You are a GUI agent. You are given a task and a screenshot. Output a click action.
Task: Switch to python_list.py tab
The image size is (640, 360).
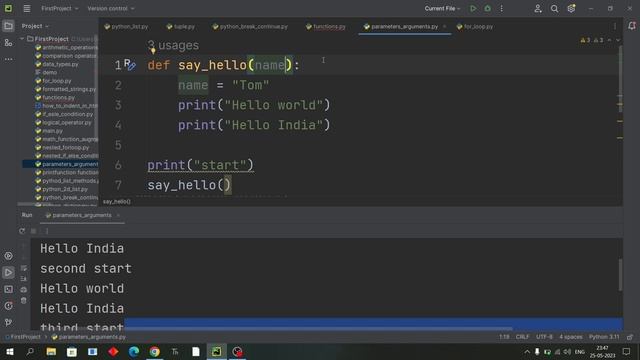126,27
